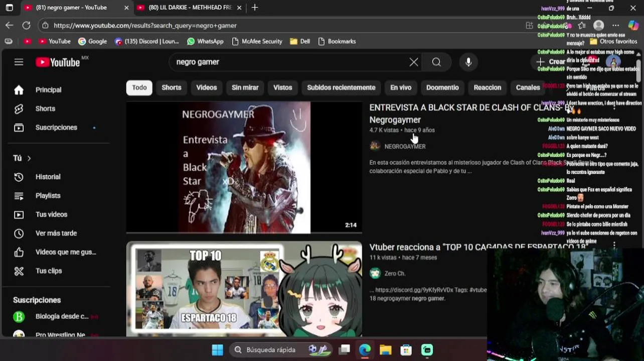This screenshot has height=361, width=644.
Task: Select the Canales filter chip
Action: pyautogui.click(x=528, y=87)
